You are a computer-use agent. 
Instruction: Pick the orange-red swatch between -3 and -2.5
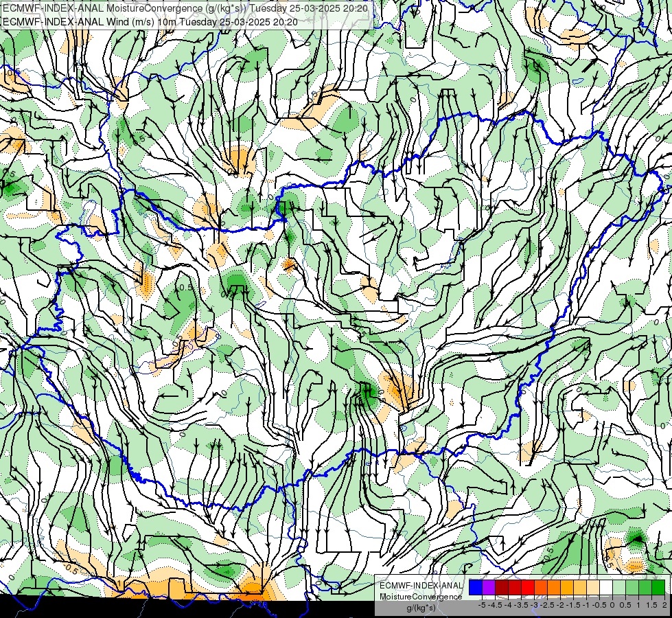541,587
